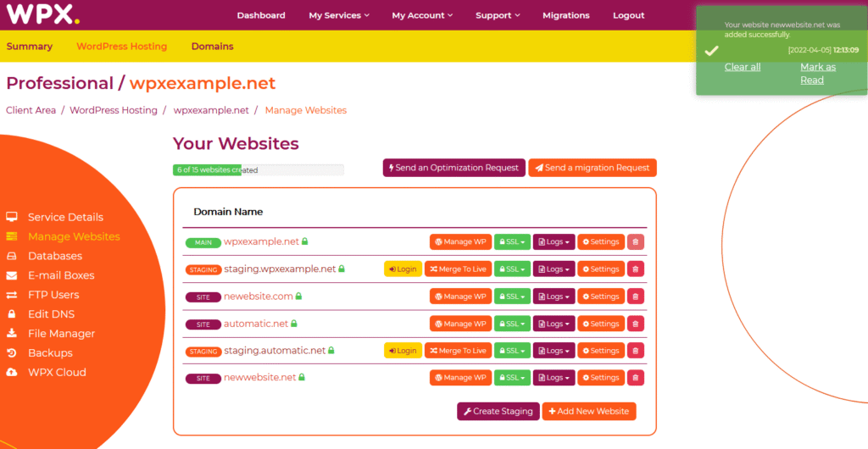Click the Add New Website button
868x449 pixels.
click(x=589, y=412)
